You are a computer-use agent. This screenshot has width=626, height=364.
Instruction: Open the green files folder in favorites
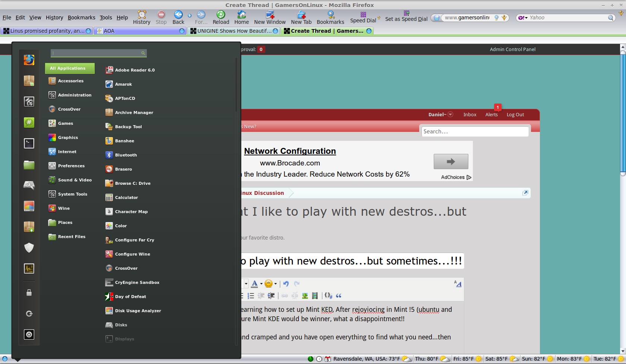(x=29, y=164)
